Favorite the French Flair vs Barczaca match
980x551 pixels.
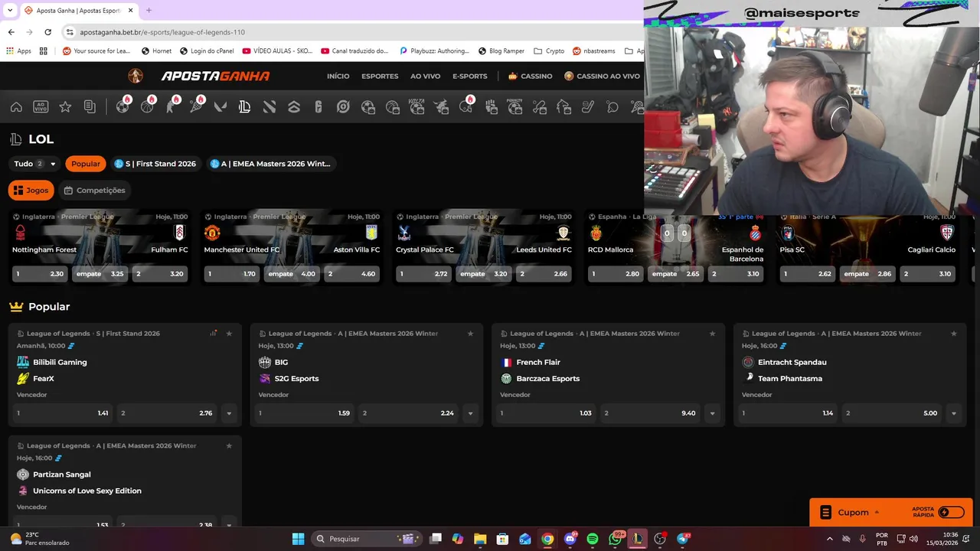click(712, 334)
